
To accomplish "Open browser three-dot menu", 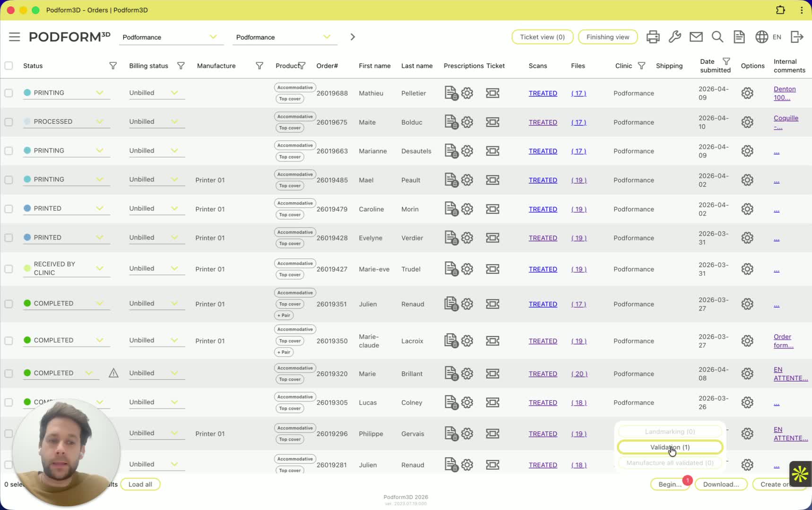I will tap(802, 10).
